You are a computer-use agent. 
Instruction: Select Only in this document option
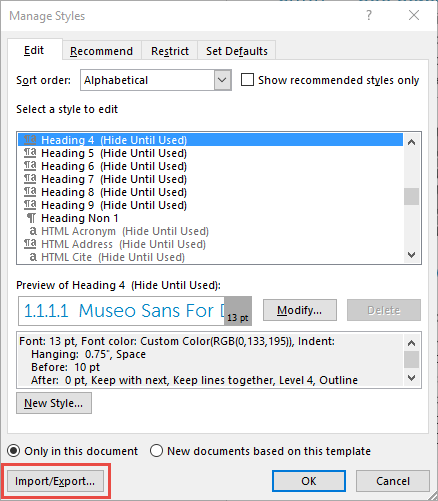14,451
